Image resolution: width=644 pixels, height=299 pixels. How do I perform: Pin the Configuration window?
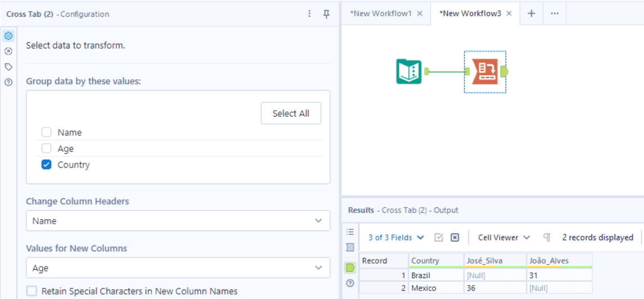(326, 14)
